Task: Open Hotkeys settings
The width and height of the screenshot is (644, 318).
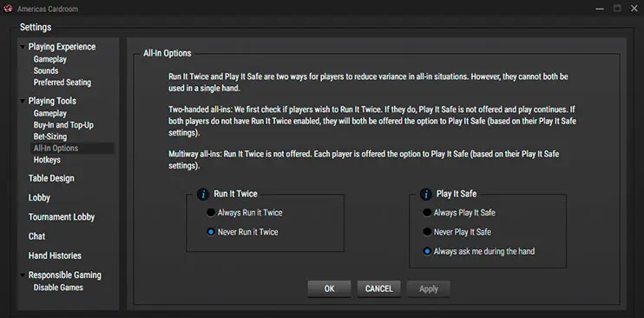Action: pos(47,160)
